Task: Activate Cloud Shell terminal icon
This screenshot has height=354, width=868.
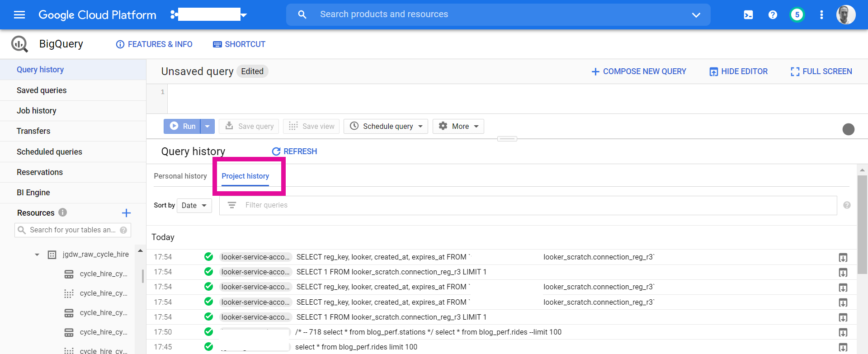Action: (x=748, y=15)
